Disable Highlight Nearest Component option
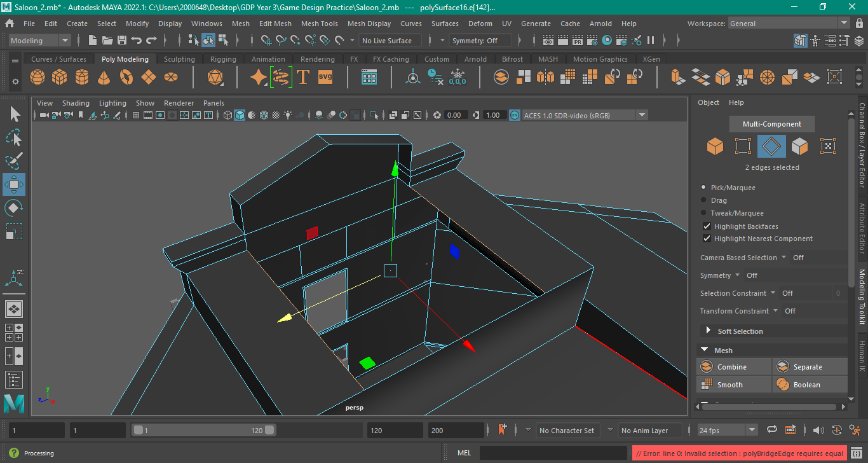Screen dimensions: 868x463 point(707,238)
